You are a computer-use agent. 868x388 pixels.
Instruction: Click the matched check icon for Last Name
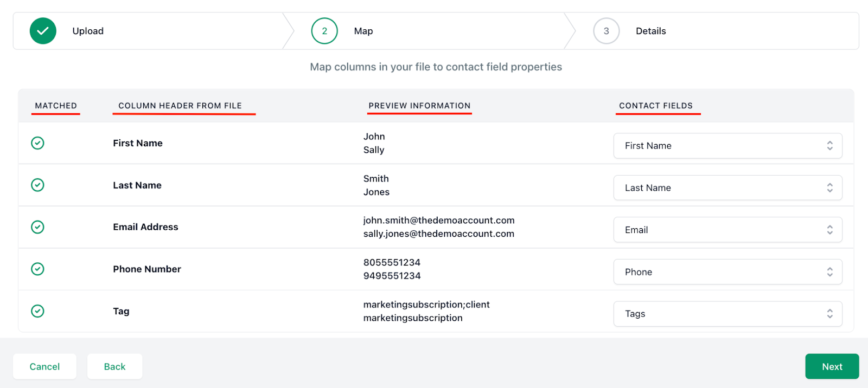coord(37,185)
